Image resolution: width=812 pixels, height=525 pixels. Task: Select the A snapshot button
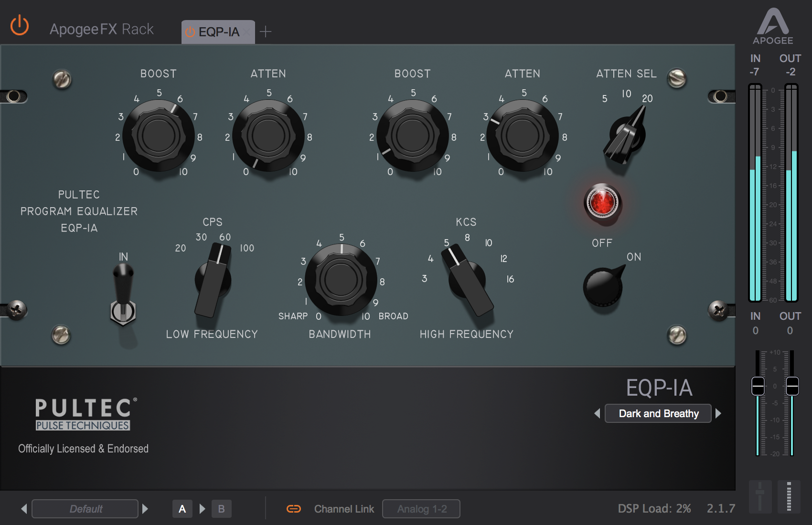(182, 509)
